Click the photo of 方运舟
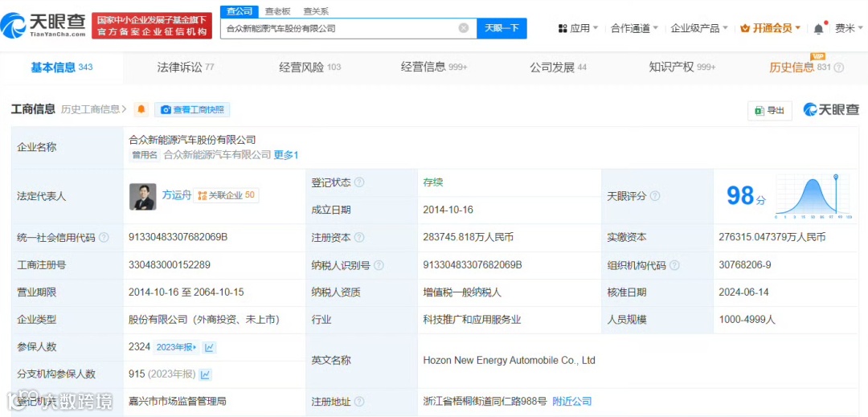This screenshot has height=417, width=868. (143, 197)
